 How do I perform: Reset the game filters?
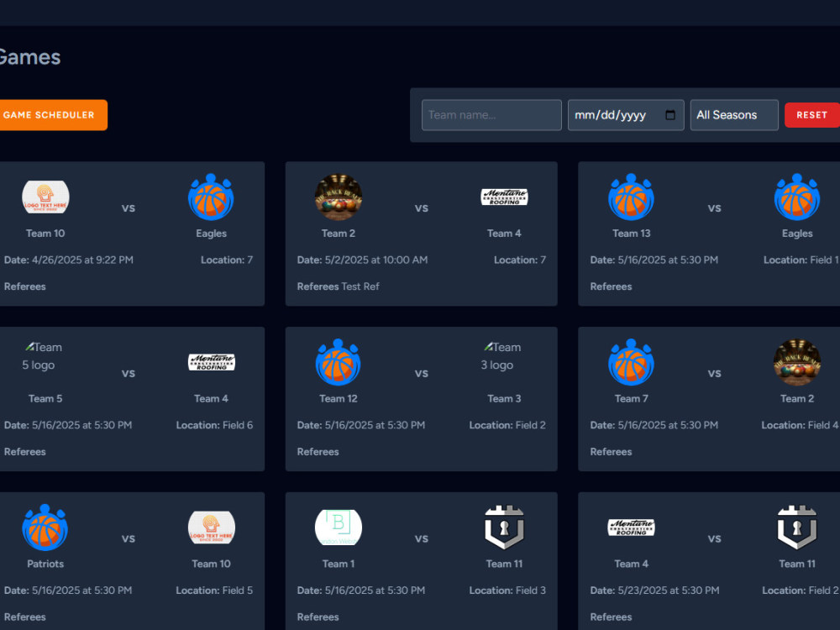(811, 114)
